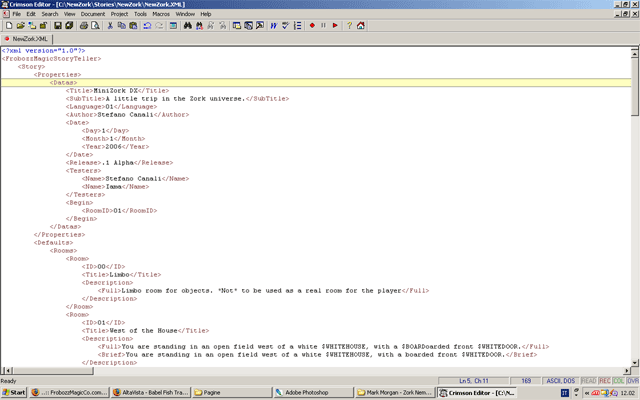Click the West of the House title text
Viewport: 640px width, 400px height.
pos(144,331)
